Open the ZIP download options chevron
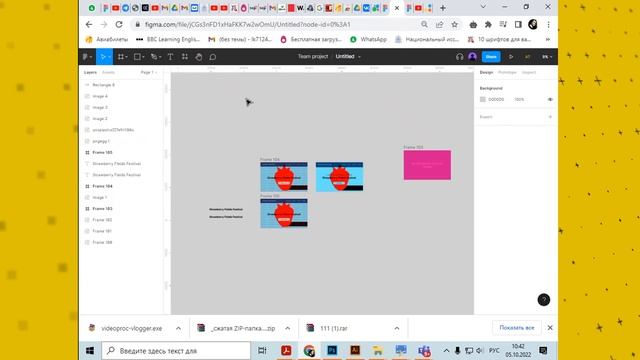Image resolution: width=640 pixels, height=360 pixels. tap(288, 328)
